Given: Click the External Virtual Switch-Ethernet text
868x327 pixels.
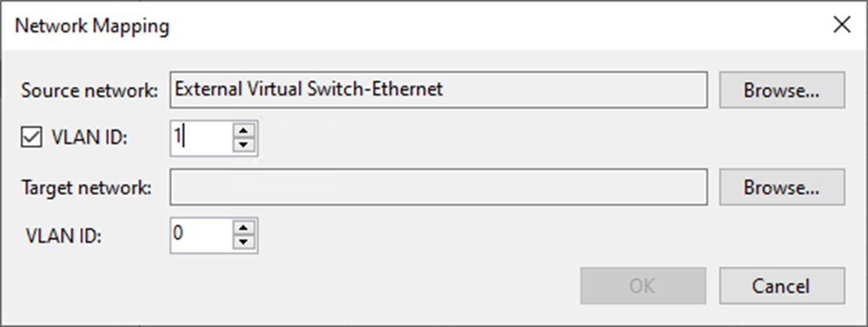Looking at the screenshot, I should click(x=309, y=89).
